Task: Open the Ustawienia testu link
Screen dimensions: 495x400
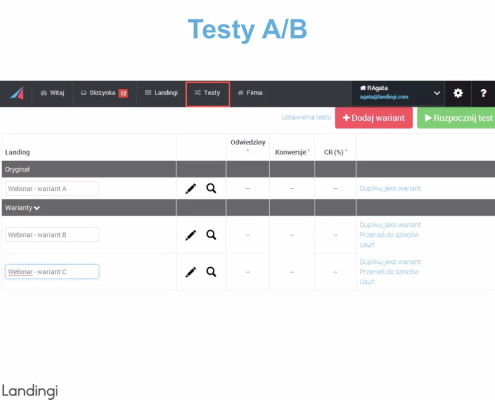Action: tap(306, 117)
